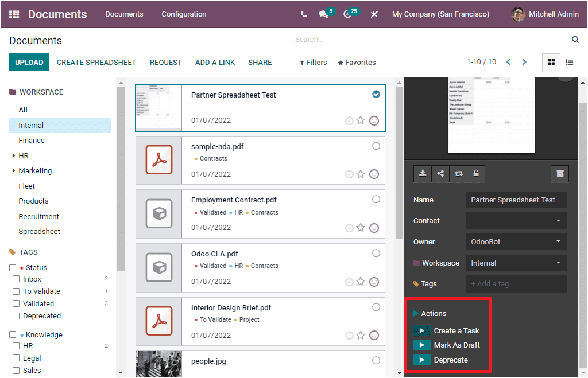Open the Documents menu in navbar
The width and height of the screenshot is (588, 378).
124,14
